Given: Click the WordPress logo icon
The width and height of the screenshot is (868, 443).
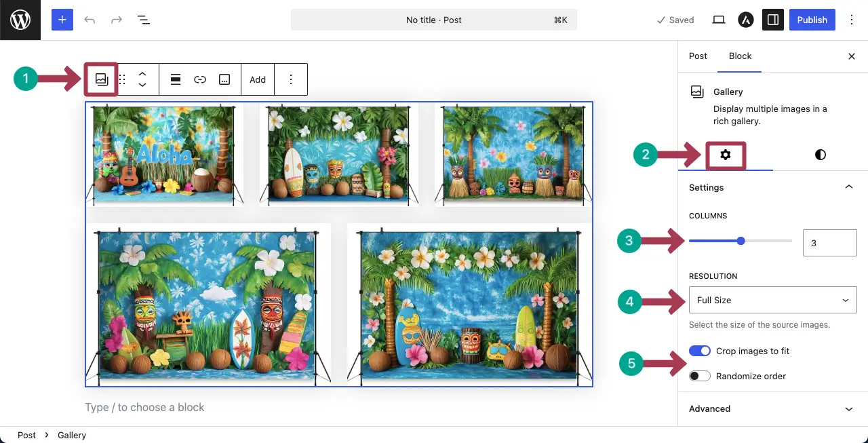Looking at the screenshot, I should [20, 20].
